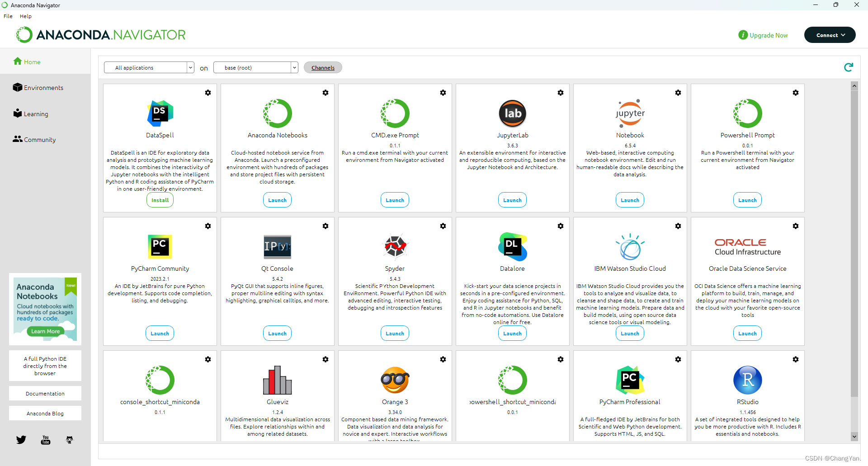
Task: Click the Anaconda Navigator logo
Action: (101, 35)
